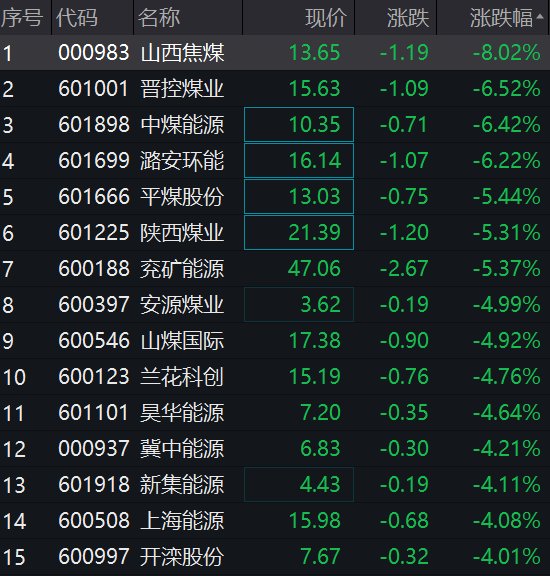Click change value -0.32
Viewport: 550px width, 576px height.
click(404, 557)
